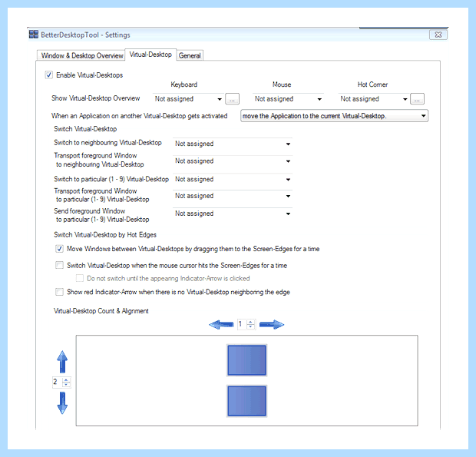Expand Transport foreground Window to particular Virtual-Desktop dropdown
The image size is (476, 457).
(233, 196)
